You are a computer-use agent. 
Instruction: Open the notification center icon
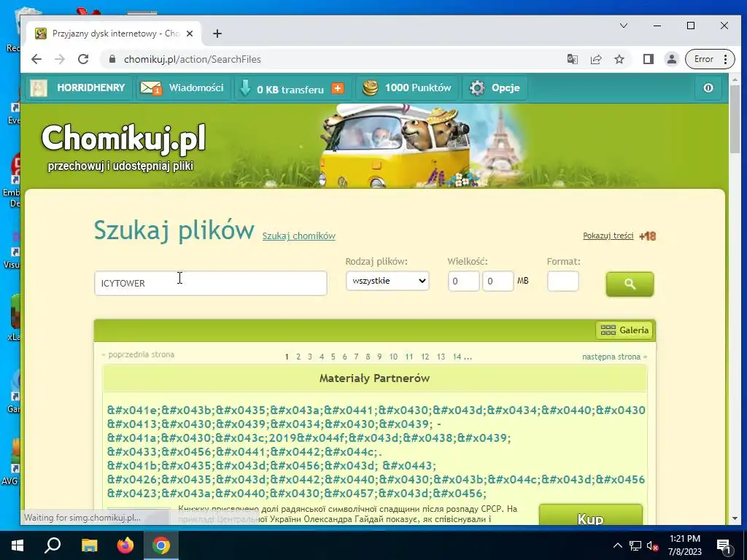(x=723, y=545)
